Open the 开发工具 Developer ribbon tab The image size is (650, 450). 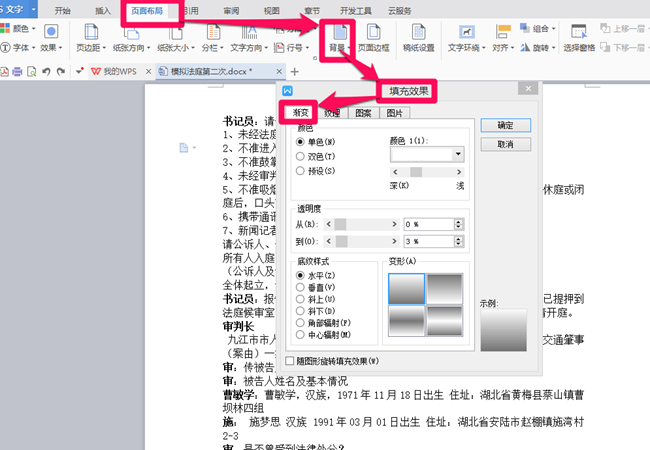pos(356,11)
